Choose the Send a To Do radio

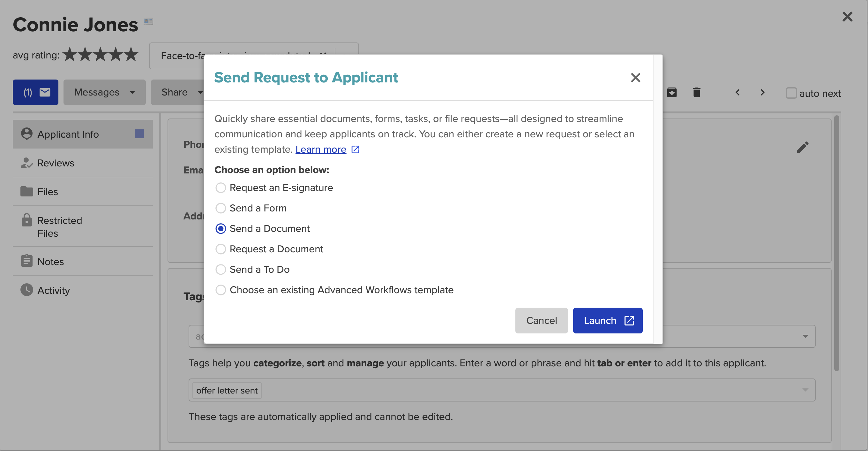pos(221,269)
